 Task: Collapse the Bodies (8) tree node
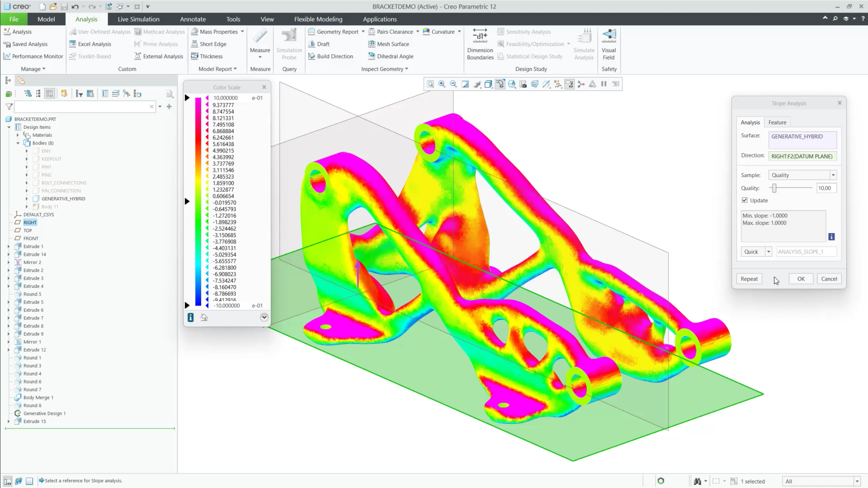click(x=18, y=143)
